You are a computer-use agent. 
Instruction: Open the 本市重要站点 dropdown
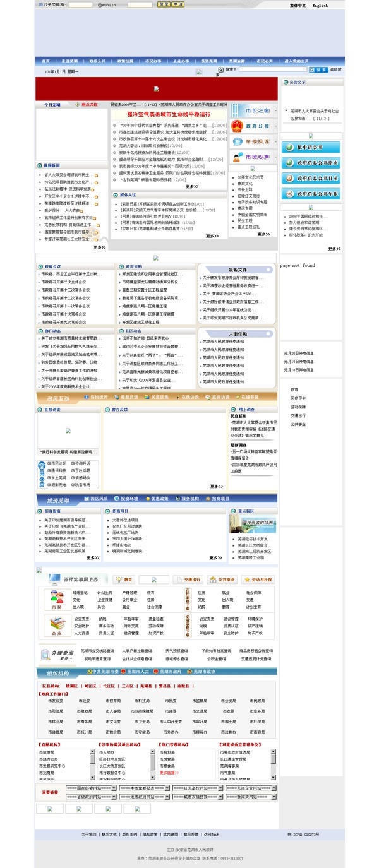(x=143, y=788)
